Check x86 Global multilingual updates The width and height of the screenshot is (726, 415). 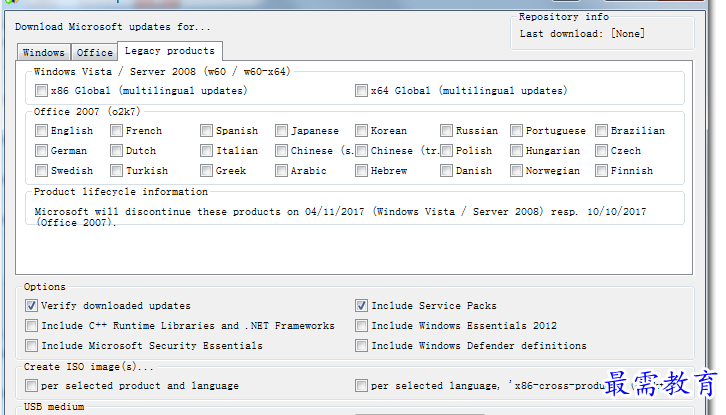pyautogui.click(x=41, y=90)
